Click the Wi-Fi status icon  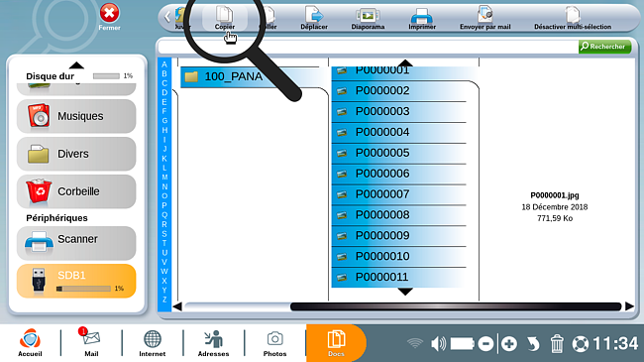415,343
